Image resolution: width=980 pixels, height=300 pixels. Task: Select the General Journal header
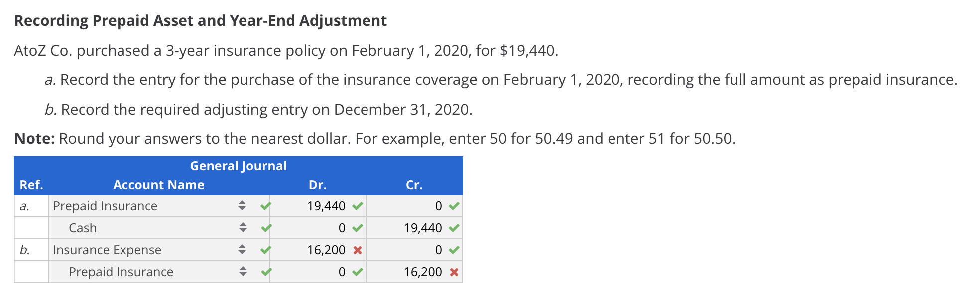point(239,166)
